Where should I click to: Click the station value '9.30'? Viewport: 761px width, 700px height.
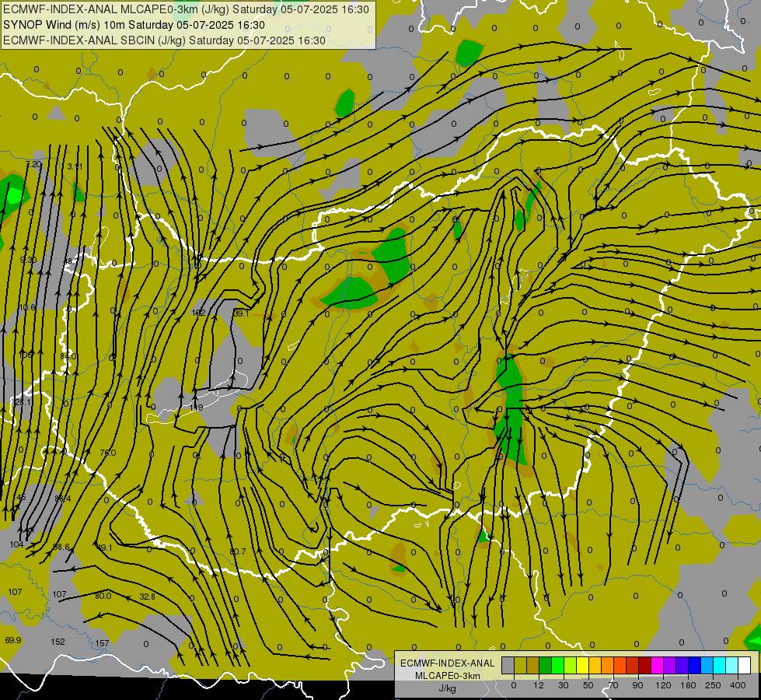pyautogui.click(x=28, y=260)
